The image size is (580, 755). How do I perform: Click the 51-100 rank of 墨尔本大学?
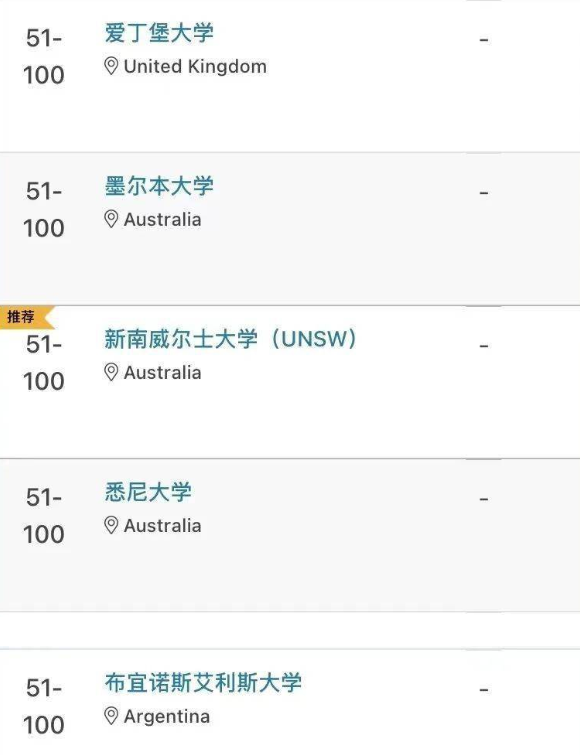(x=44, y=209)
